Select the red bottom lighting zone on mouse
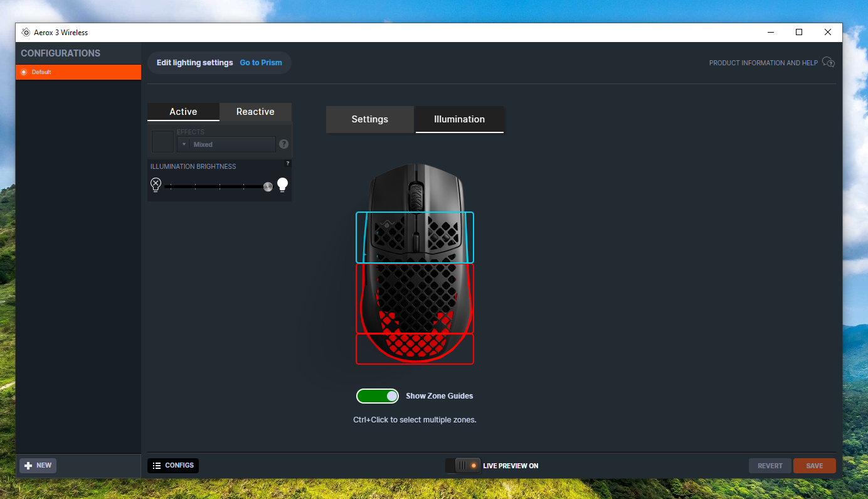The height and width of the screenshot is (499, 868). click(x=415, y=349)
